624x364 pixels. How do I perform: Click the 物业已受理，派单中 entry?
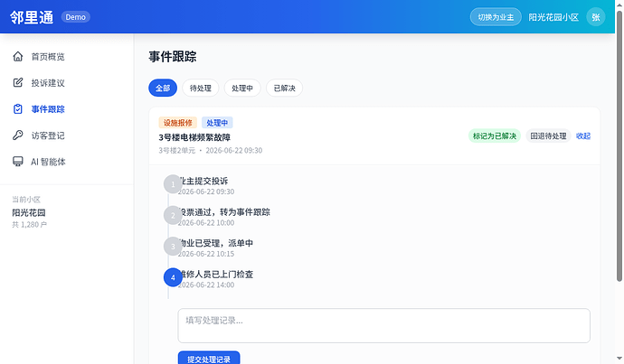[x=216, y=243]
